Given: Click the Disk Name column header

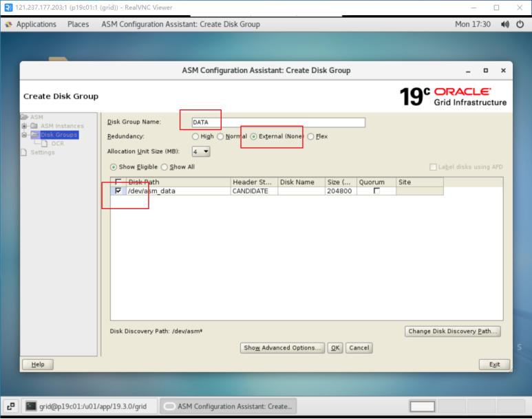Looking at the screenshot, I should pyautogui.click(x=301, y=182).
